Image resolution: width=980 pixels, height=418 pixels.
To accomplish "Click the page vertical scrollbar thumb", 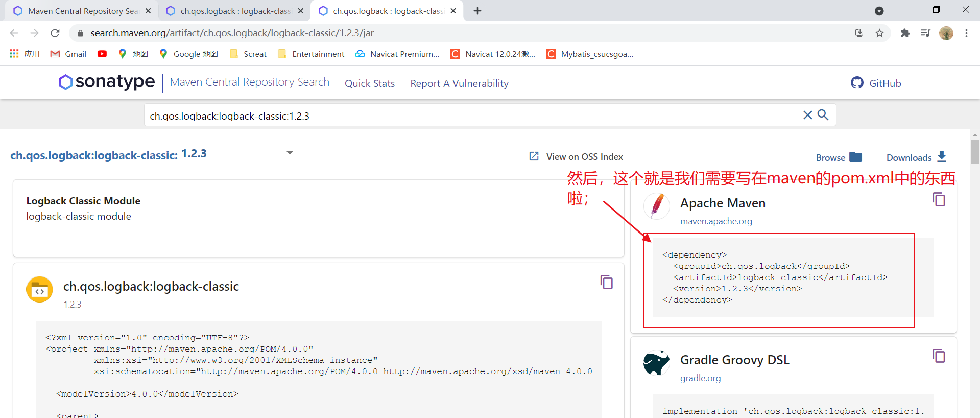I will (975, 151).
